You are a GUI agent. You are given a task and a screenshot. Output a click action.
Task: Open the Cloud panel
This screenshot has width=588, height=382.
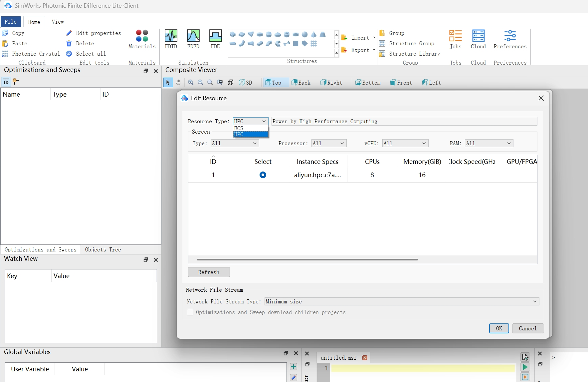[x=478, y=39]
